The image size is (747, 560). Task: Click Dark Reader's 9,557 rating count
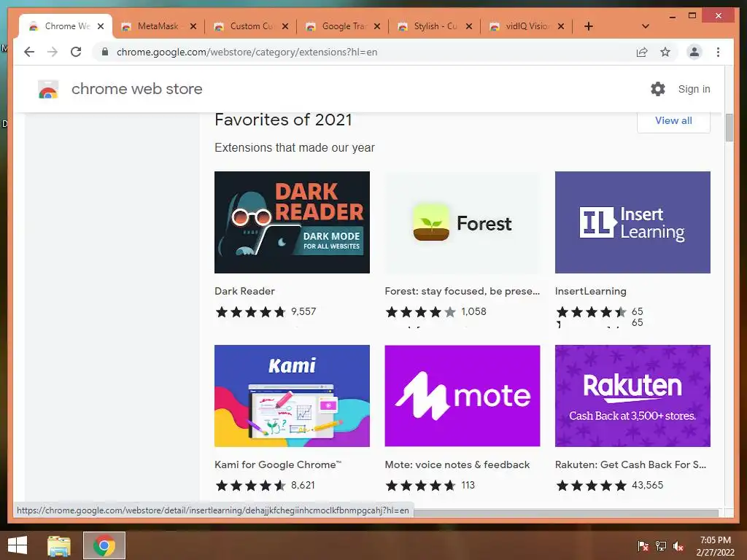[303, 311]
